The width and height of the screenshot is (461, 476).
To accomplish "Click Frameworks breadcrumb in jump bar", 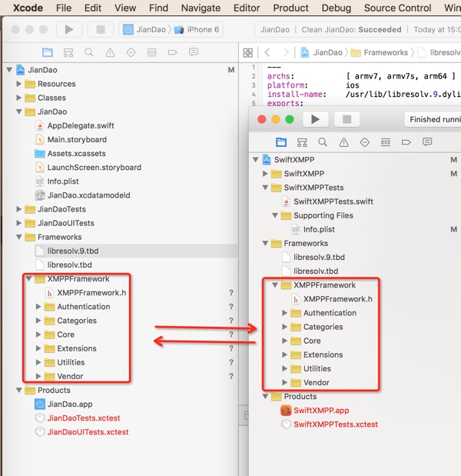I will coord(380,53).
